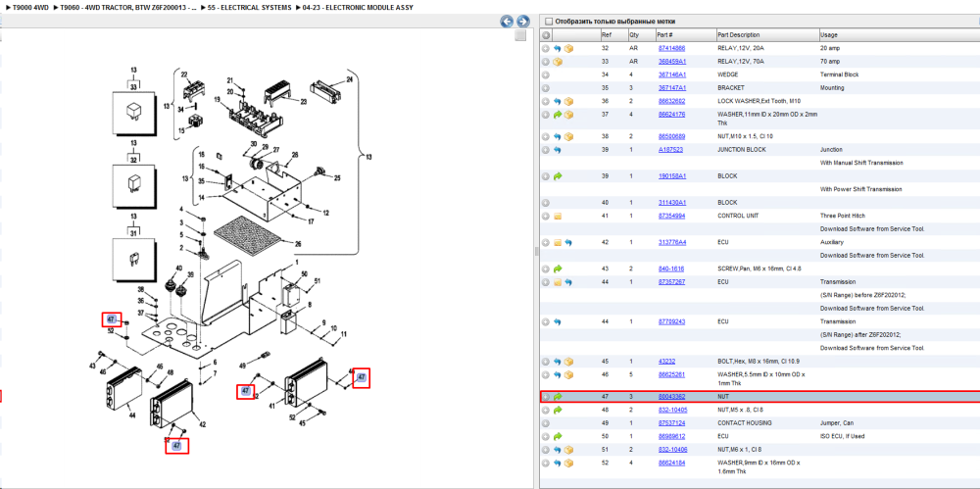Click green arrow icon on Ref 37 washer row
980x489 pixels.
click(558, 115)
